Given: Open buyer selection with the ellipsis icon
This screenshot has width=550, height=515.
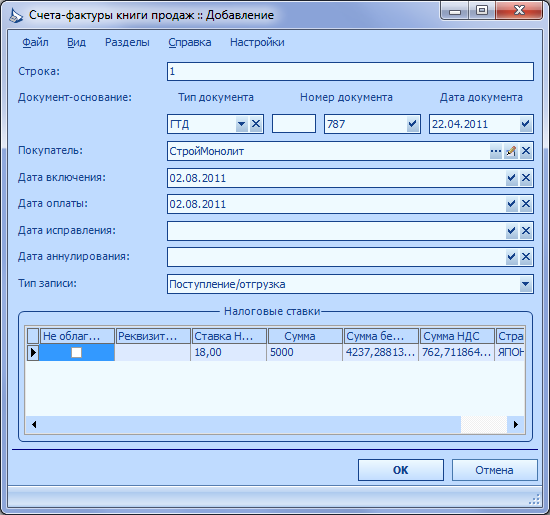Looking at the screenshot, I should [496, 151].
